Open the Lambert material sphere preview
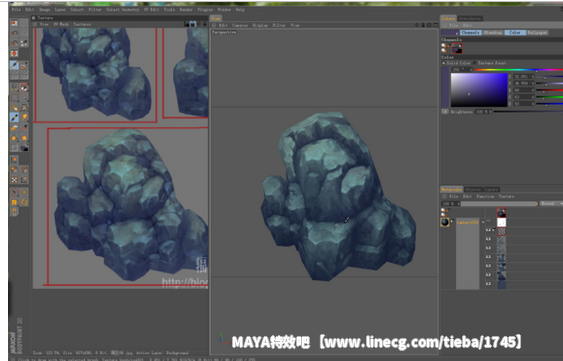 point(445,222)
